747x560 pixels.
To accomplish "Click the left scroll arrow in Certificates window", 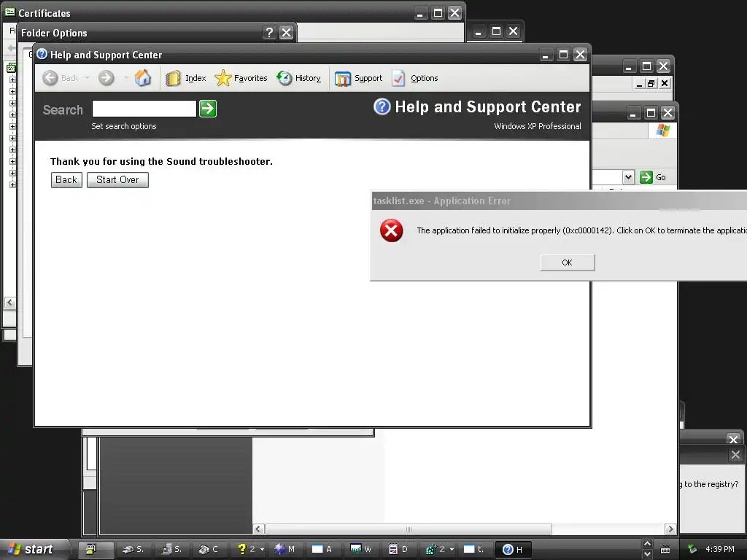I will point(10,303).
